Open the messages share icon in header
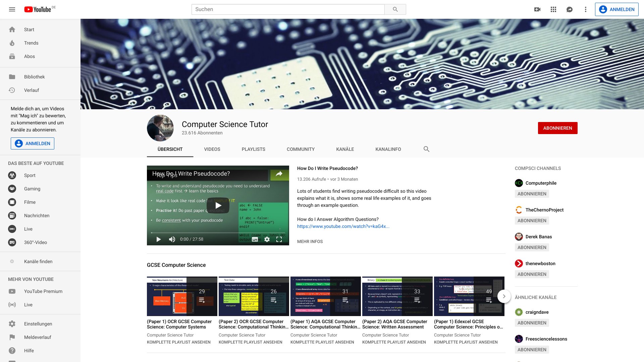This screenshot has width=644, height=362. 570,9
